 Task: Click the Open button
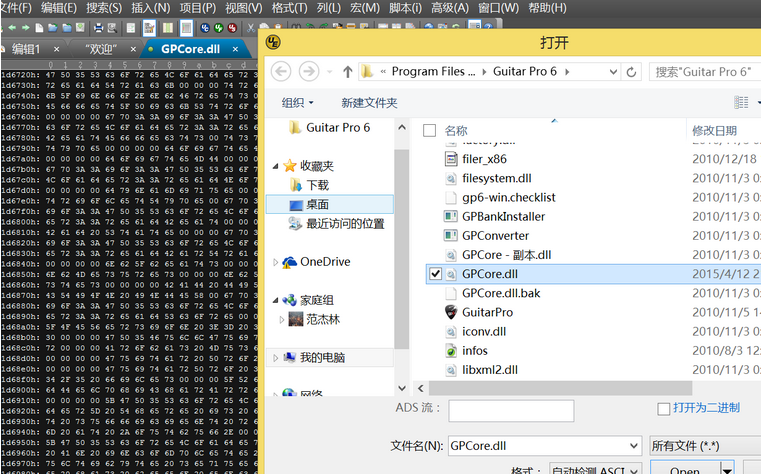[685, 470]
